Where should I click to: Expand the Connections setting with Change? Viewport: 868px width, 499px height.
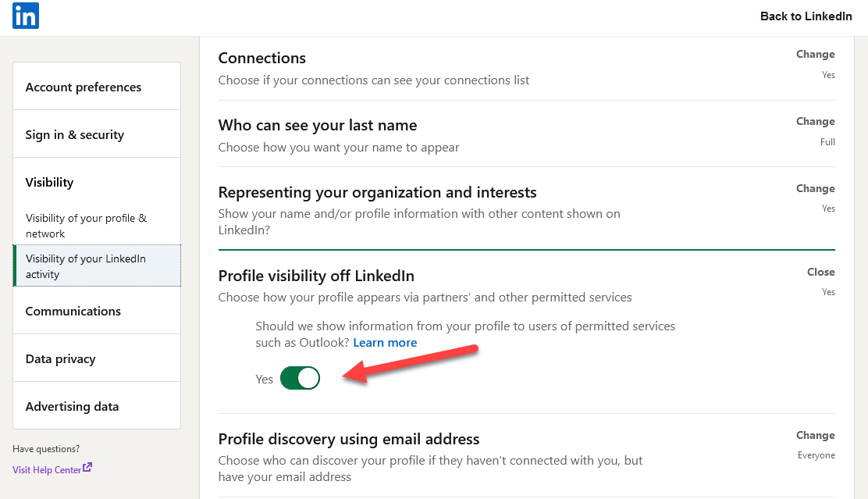[815, 55]
